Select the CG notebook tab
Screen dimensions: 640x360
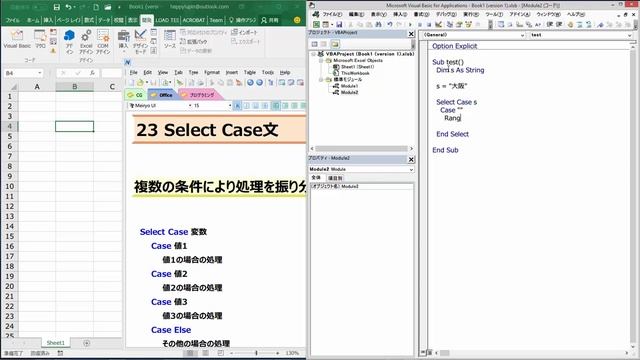coord(135,95)
